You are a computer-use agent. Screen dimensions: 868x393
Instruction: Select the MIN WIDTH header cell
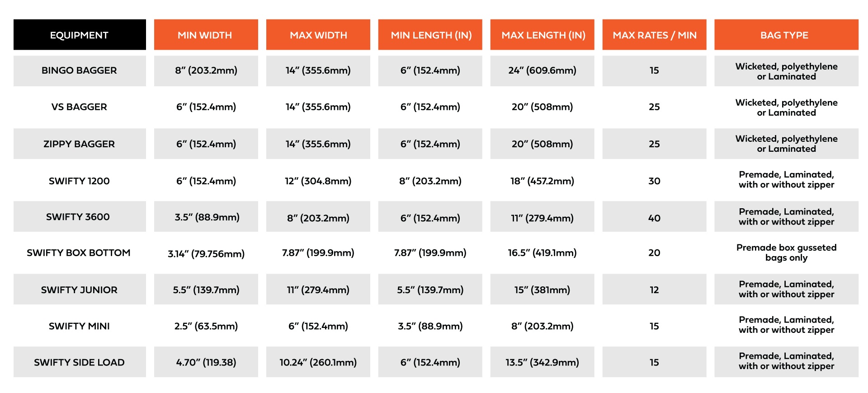click(205, 35)
